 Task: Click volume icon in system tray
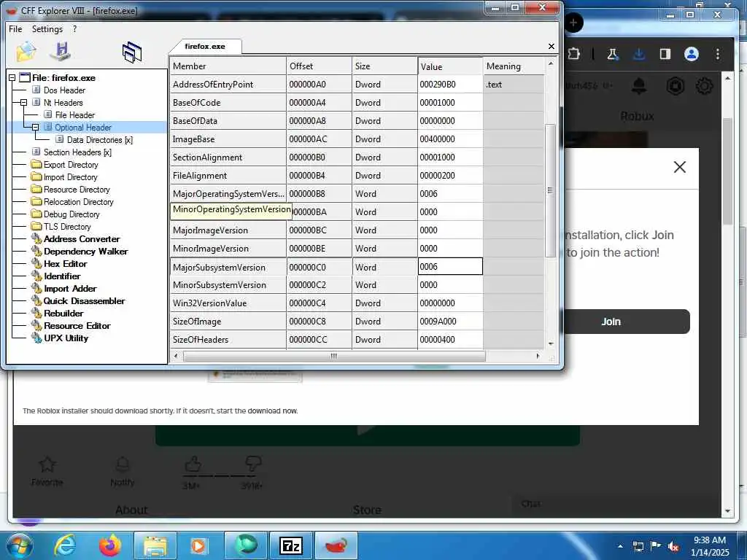tap(673, 547)
